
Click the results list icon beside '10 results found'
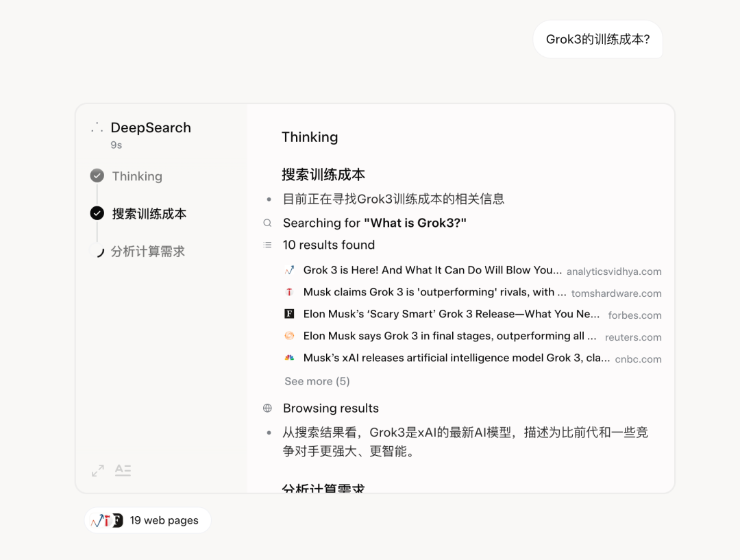267,245
